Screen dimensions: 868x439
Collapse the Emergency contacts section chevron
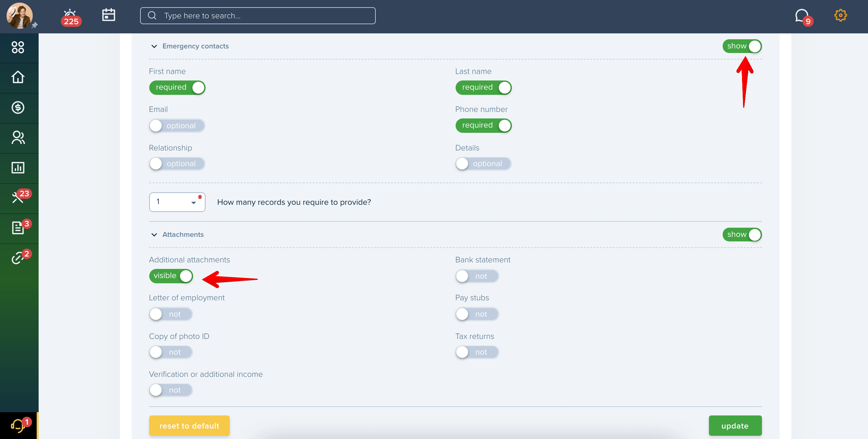(154, 46)
